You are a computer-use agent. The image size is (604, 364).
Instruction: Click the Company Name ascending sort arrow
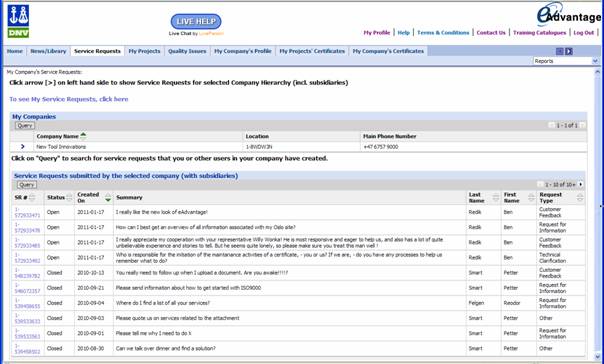pyautogui.click(x=83, y=135)
